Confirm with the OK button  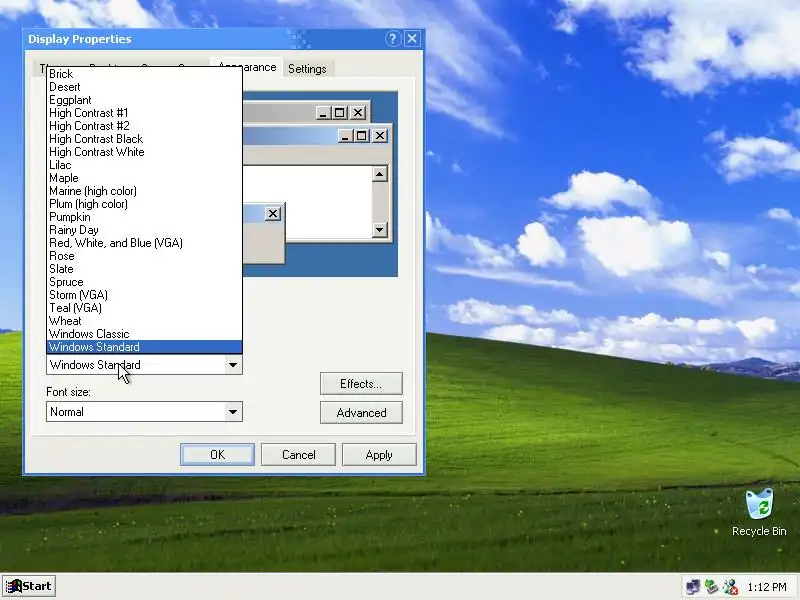[217, 455]
